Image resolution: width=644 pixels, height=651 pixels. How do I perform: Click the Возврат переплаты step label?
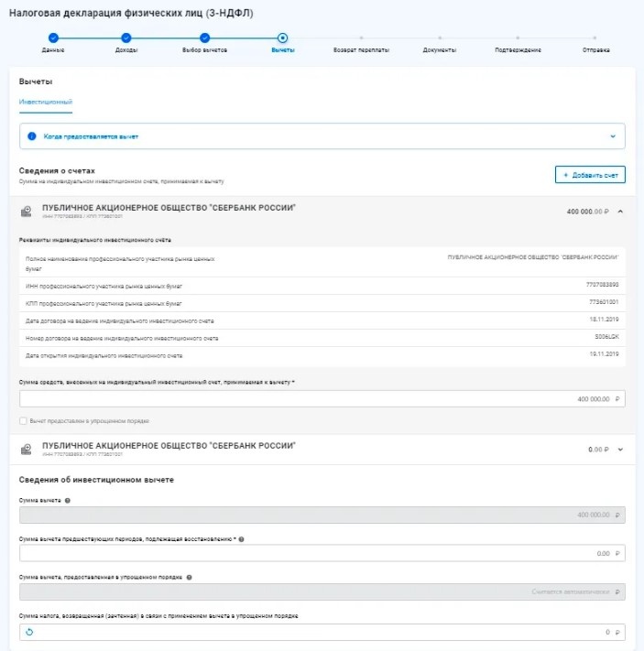[361, 49]
